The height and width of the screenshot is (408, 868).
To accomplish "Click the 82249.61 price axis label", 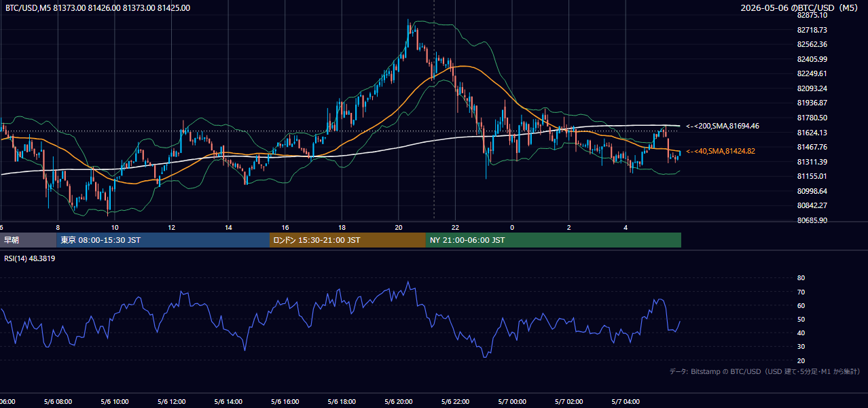I will pyautogui.click(x=812, y=73).
